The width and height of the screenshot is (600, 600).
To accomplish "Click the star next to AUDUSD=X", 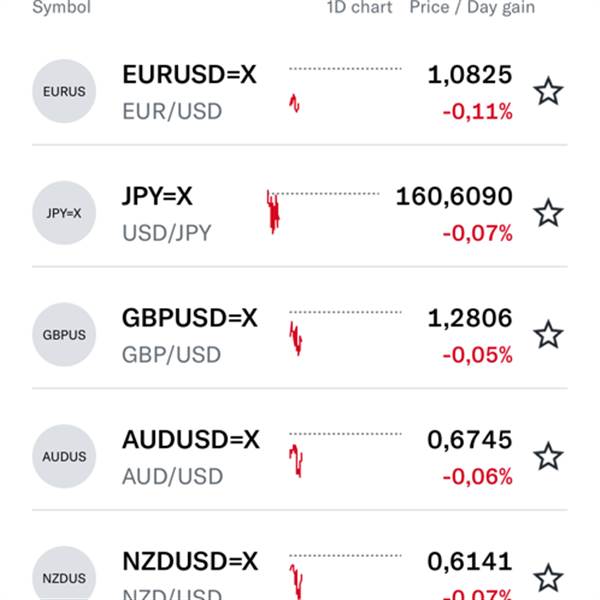I will click(x=548, y=456).
